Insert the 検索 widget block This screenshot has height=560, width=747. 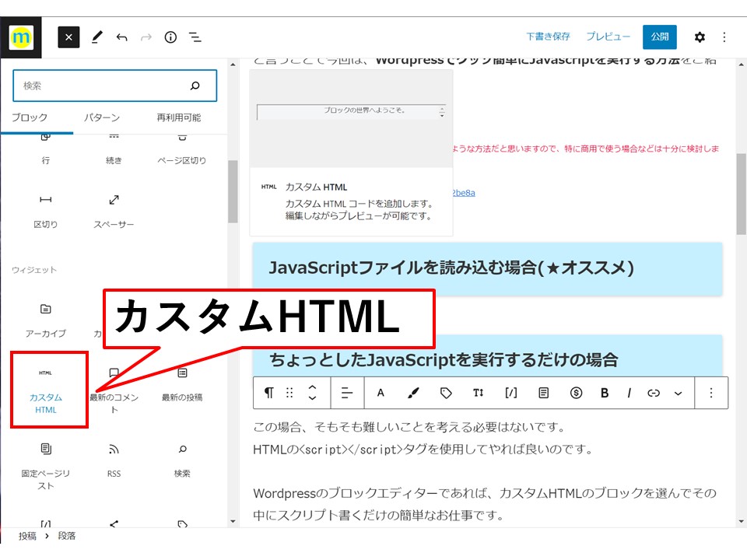[182, 461]
